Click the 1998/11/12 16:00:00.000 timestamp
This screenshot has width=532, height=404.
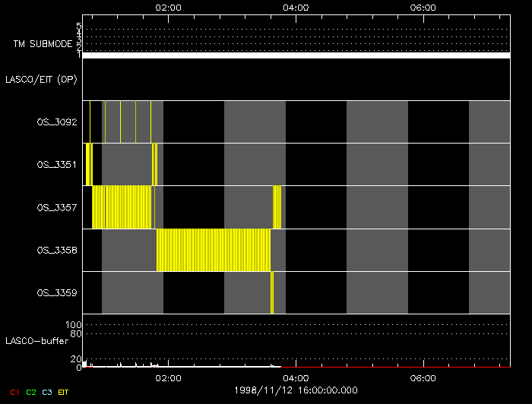[294, 389]
